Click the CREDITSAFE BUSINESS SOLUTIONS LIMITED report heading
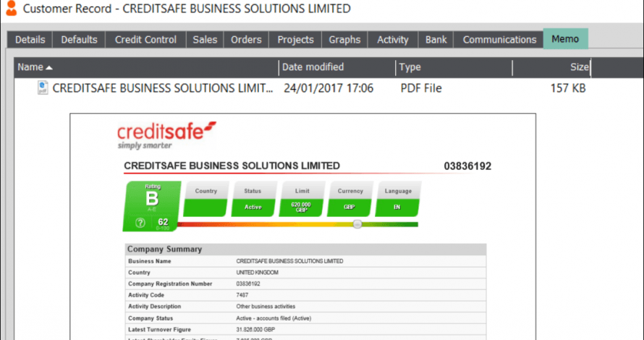Image resolution: width=644 pixels, height=340 pixels. 232,166
